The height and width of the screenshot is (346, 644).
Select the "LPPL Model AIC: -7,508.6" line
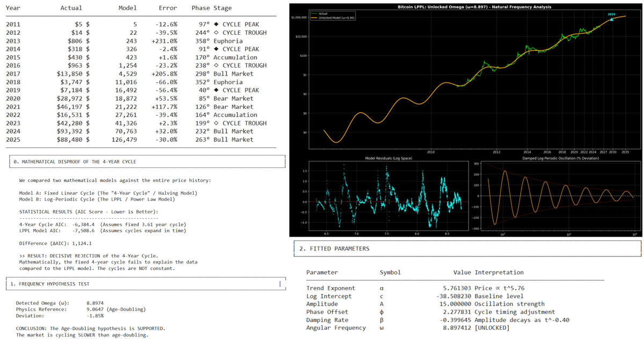(103, 231)
